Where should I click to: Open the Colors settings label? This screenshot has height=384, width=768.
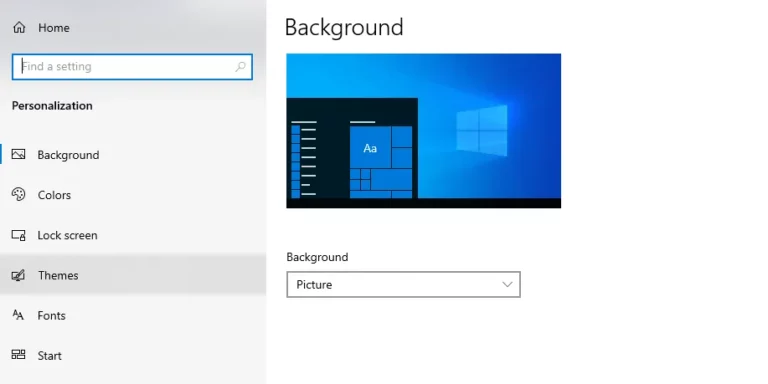pos(54,195)
